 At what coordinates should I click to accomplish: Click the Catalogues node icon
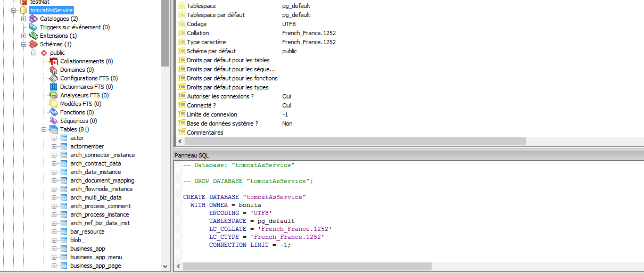click(x=34, y=19)
